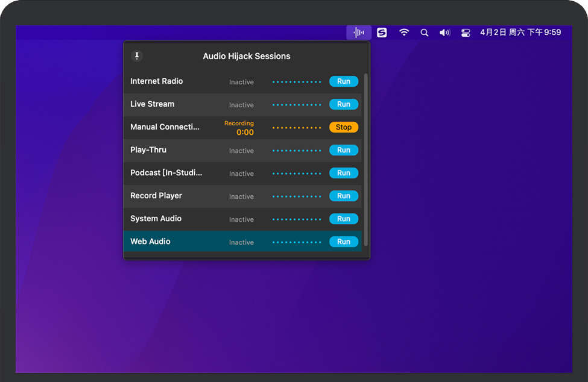Image resolution: width=588 pixels, height=382 pixels.
Task: Click the date and time display
Action: click(x=520, y=33)
